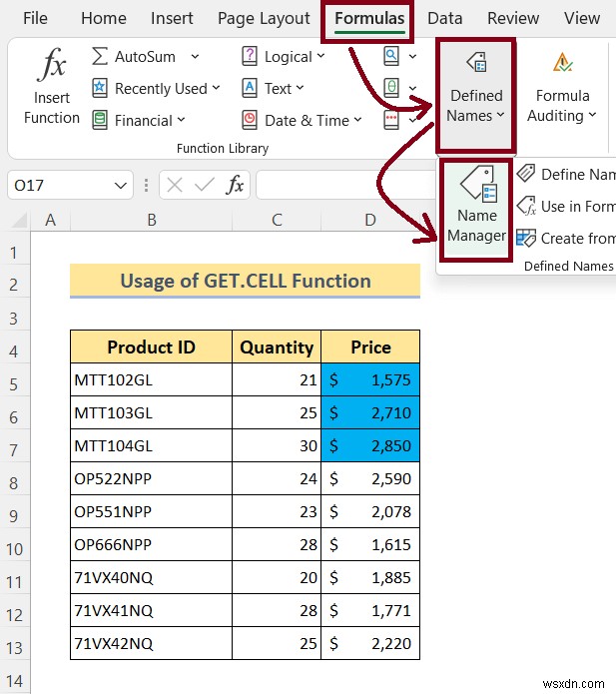
Task: Switch to the Review tab
Action: (x=513, y=18)
